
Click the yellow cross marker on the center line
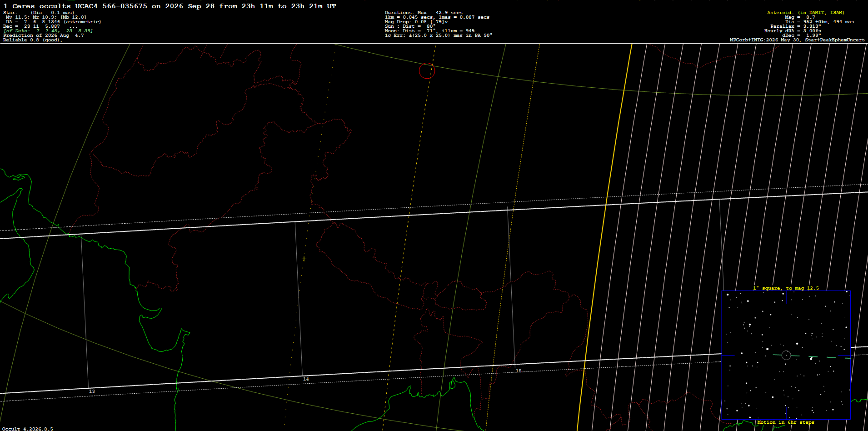pos(304,259)
